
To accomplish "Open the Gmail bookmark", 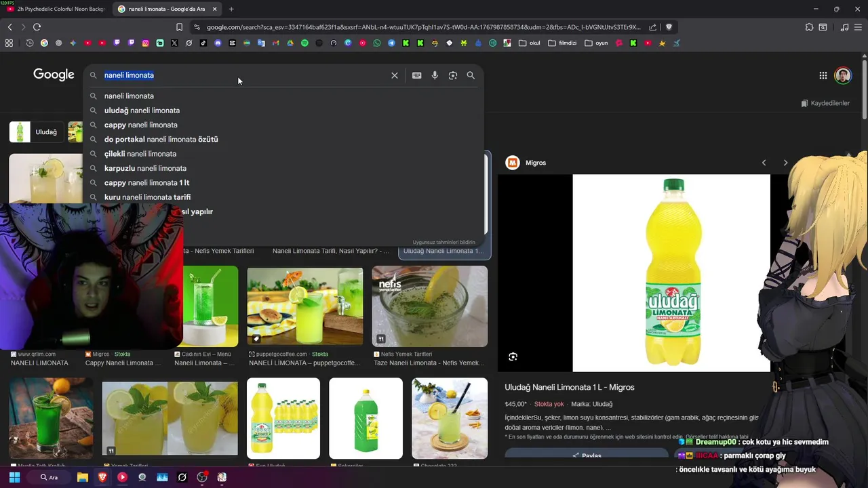I will pyautogui.click(x=275, y=43).
